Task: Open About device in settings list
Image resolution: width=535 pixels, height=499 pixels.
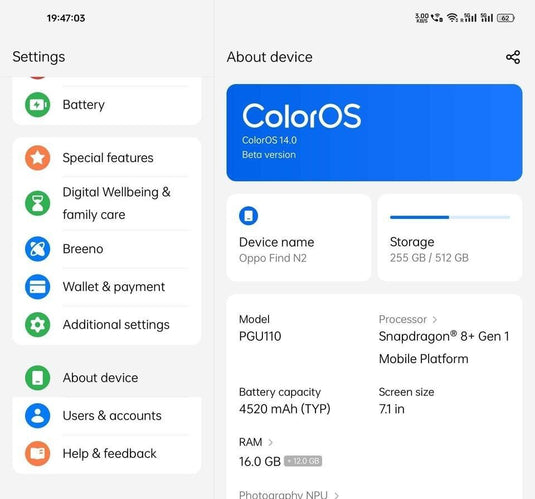Action: click(107, 378)
